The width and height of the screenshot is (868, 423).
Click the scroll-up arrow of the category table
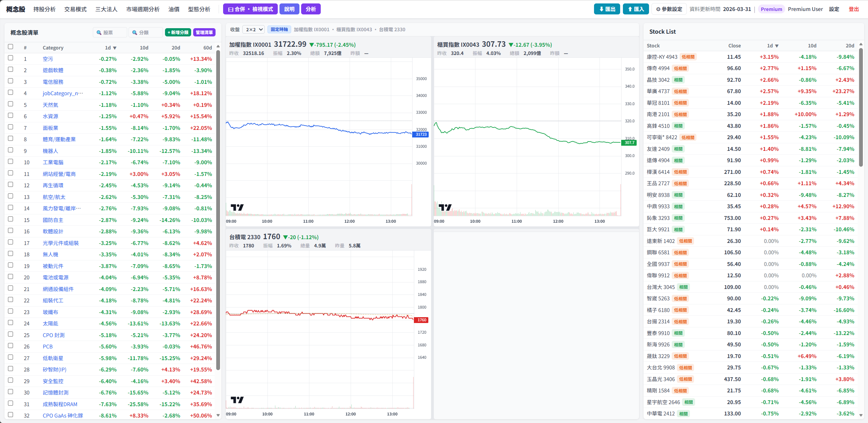click(x=218, y=46)
